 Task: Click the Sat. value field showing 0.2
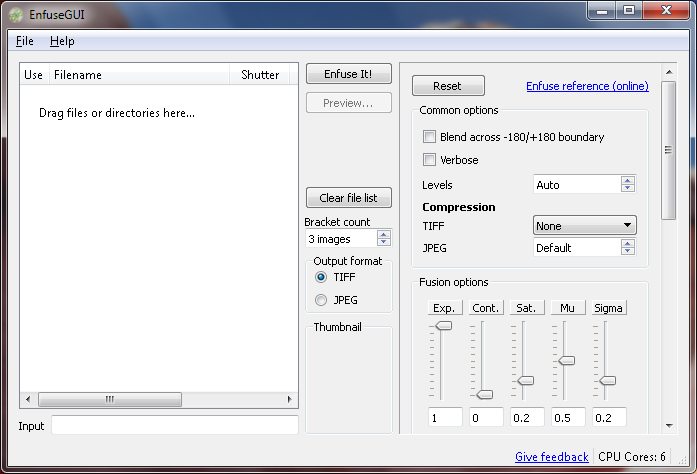coord(527,417)
